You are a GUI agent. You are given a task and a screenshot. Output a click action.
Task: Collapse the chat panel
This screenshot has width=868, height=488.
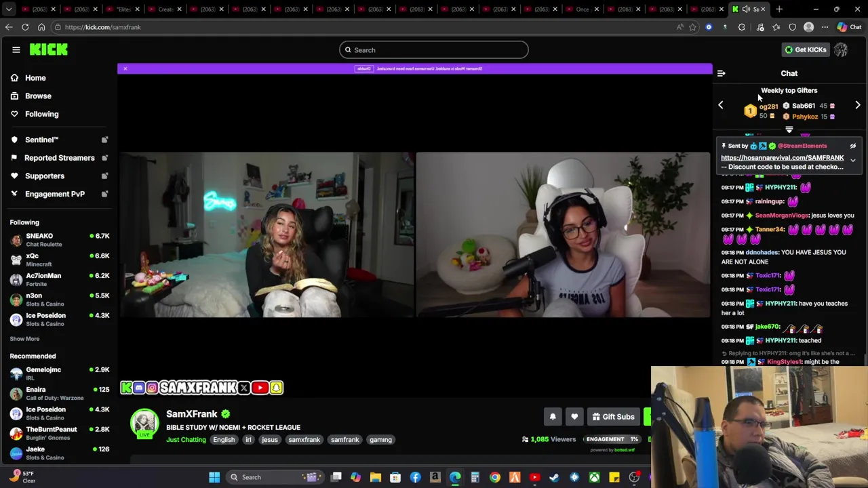pyautogui.click(x=722, y=73)
